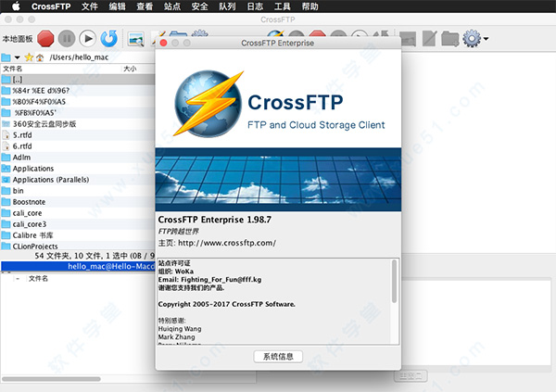The width and height of the screenshot is (556, 392).
Task: Click the grayed new folder icon in remote toolbar
Action: (450, 39)
